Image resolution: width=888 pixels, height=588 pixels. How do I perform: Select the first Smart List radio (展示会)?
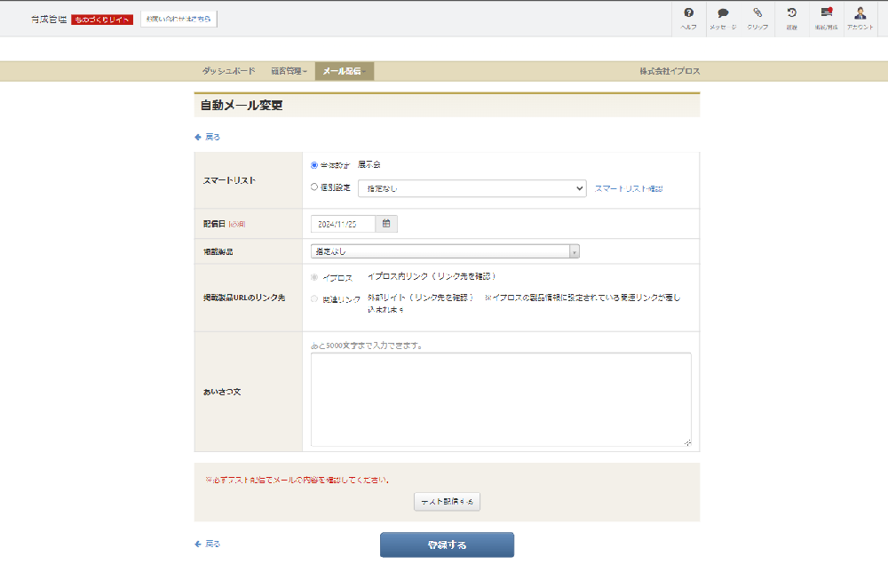coord(314,165)
